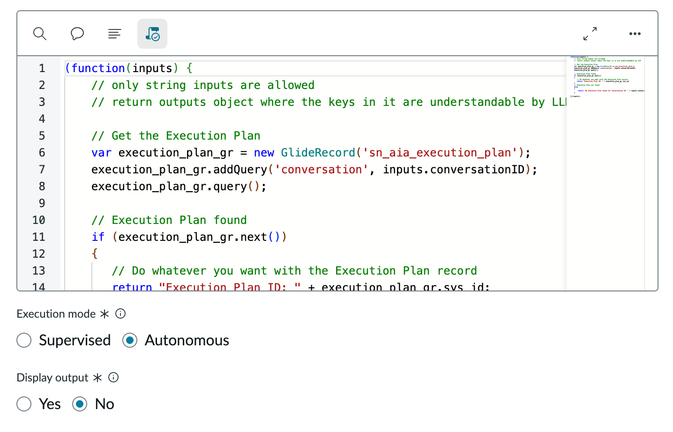
Task: Click info icon beside Execution mode
Action: tap(121, 314)
